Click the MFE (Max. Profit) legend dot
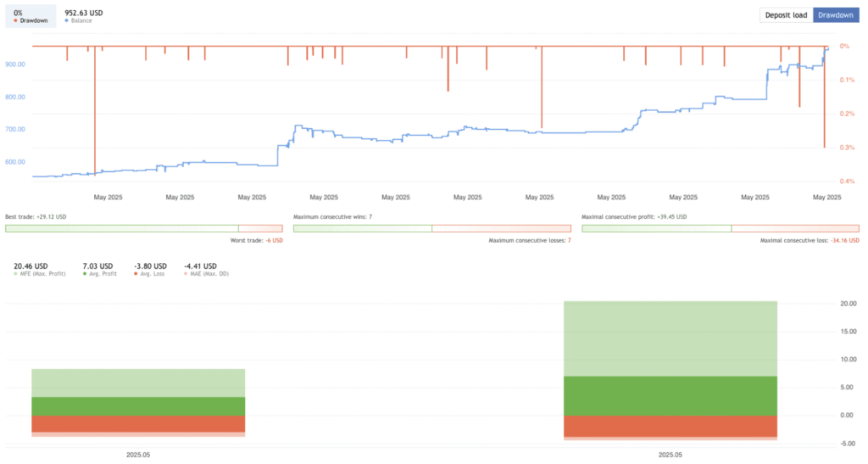Screen dimensions: 868x464 [16, 274]
